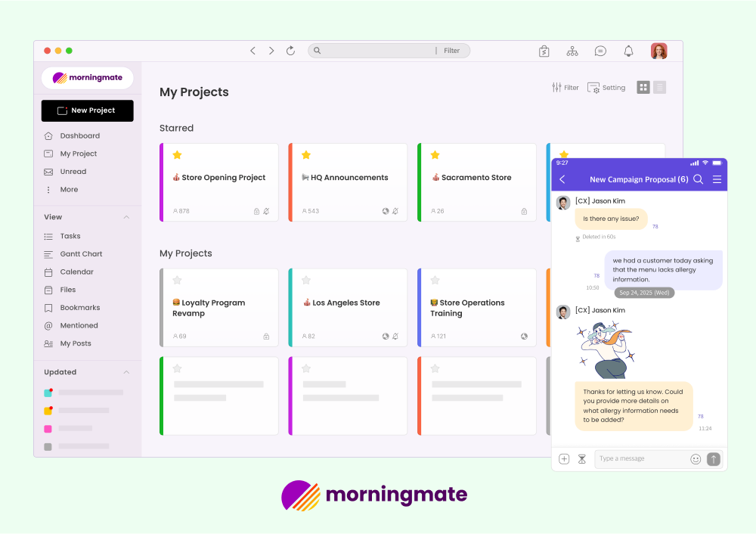Collapse the View section in sidebar

click(x=126, y=217)
